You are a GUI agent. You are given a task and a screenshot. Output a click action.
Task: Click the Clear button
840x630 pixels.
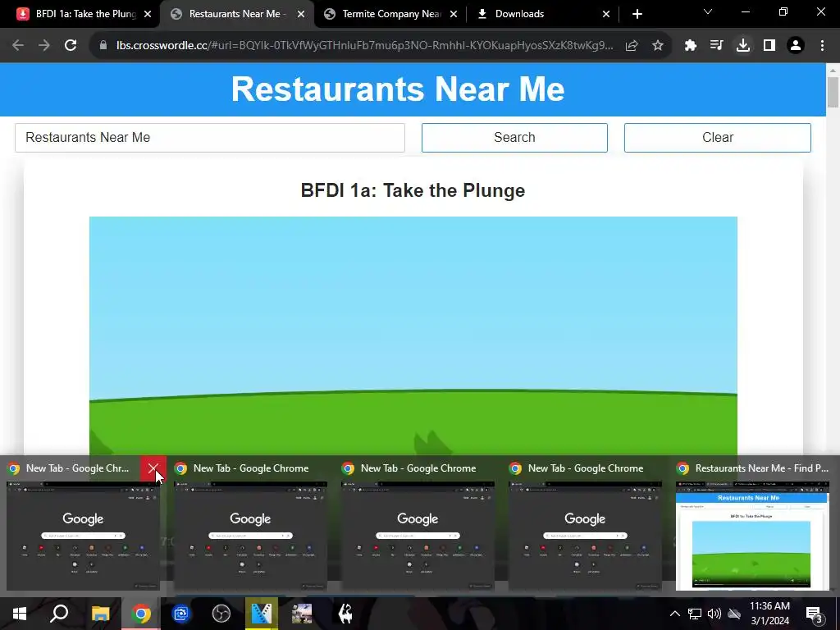click(717, 138)
